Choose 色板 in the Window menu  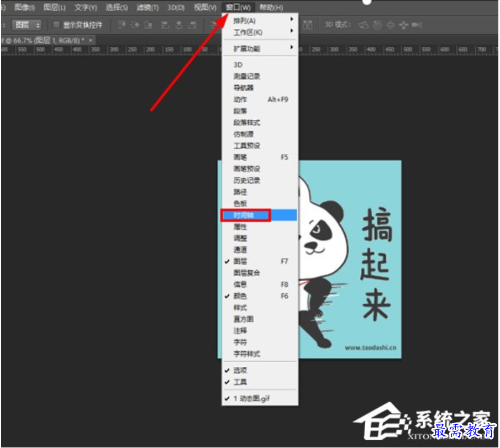click(x=260, y=203)
